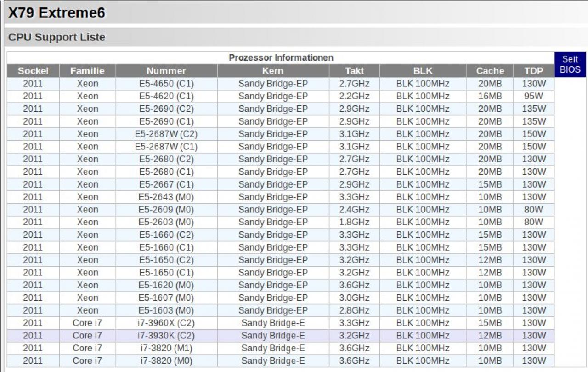The width and height of the screenshot is (588, 372).
Task: Select the E5-2690 (C1) cell
Action: (166, 121)
